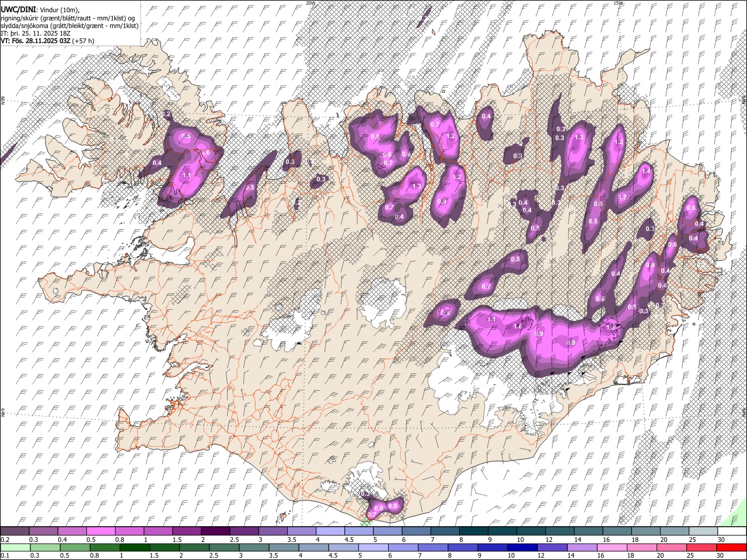Click the "0.2" label under the top legend row
The width and height of the screenshot is (747, 560).
coord(5,540)
